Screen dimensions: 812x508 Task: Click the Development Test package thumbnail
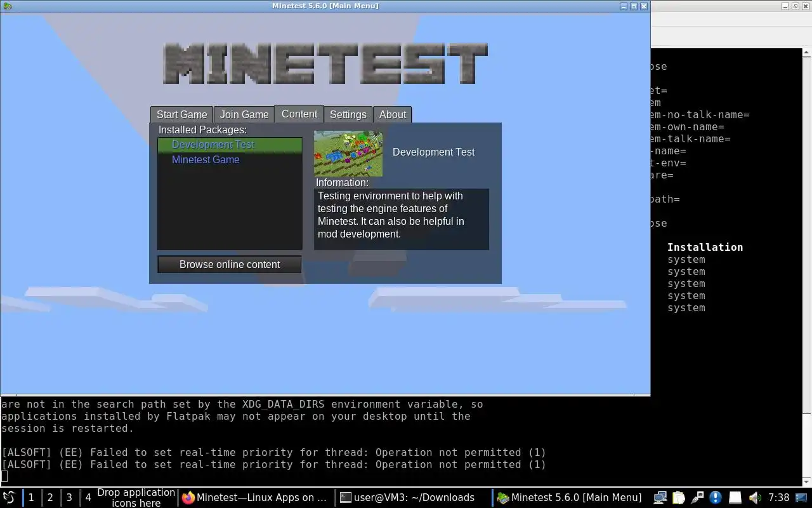click(x=348, y=153)
